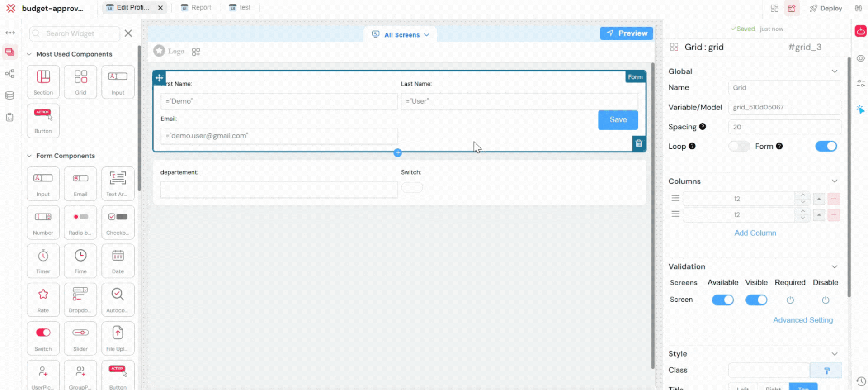Choose the File Upload component
The width and height of the screenshot is (868, 390).
(118, 338)
